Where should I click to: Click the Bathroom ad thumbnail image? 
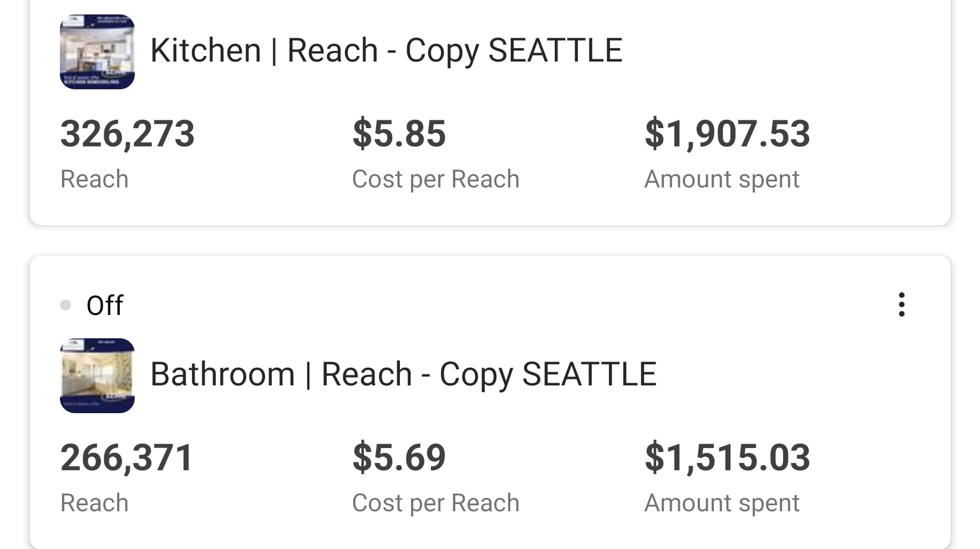coord(97,375)
